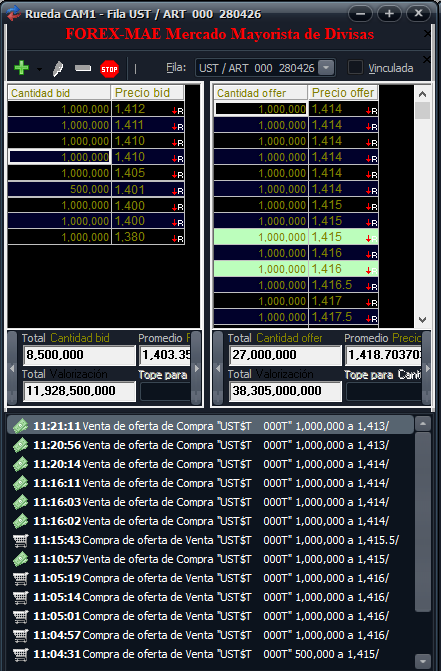Click offer totals panel left scroll arrow
The height and width of the screenshot is (671, 441).
[x=218, y=368]
